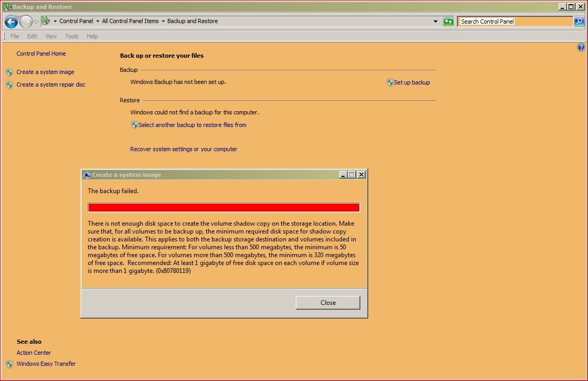Open the Help menu
The width and height of the screenshot is (588, 381).
click(x=92, y=36)
